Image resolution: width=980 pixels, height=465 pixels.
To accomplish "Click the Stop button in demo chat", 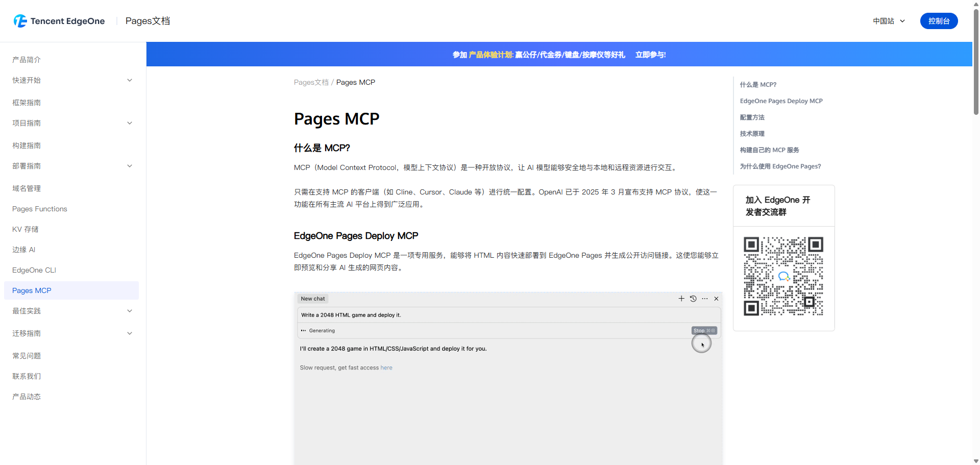I will click(704, 331).
